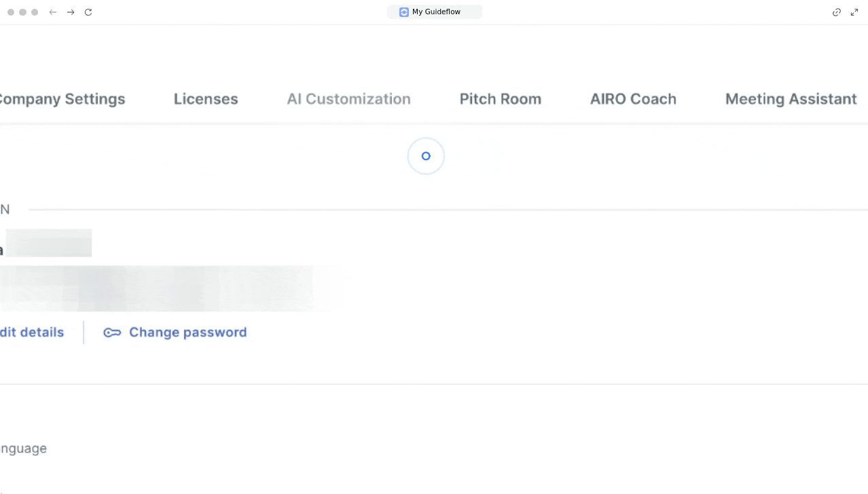Click the Change password text link
The image size is (868, 494).
tap(187, 332)
